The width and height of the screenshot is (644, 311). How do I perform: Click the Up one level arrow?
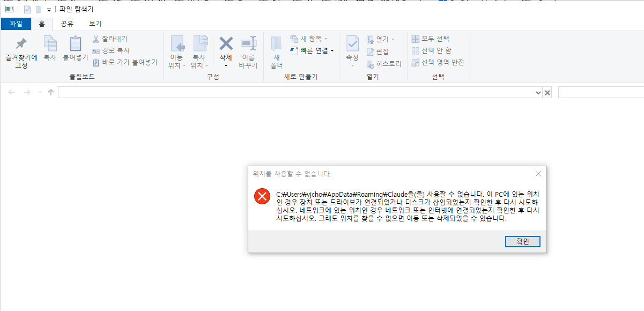click(x=51, y=92)
